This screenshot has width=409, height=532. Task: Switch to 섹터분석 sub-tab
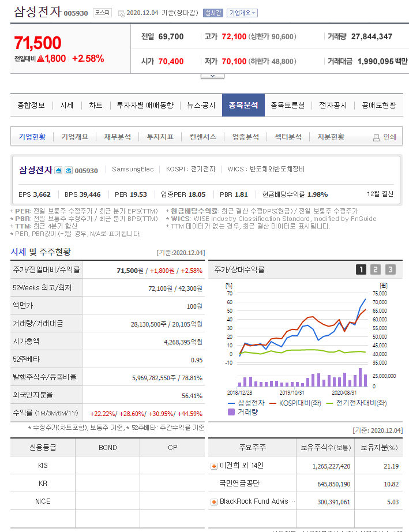288,137
